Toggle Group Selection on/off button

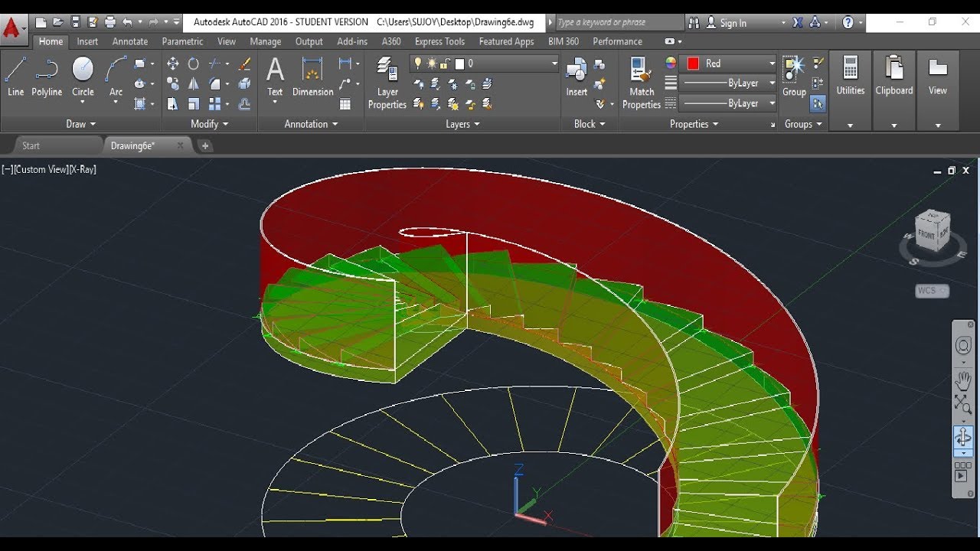[x=818, y=103]
